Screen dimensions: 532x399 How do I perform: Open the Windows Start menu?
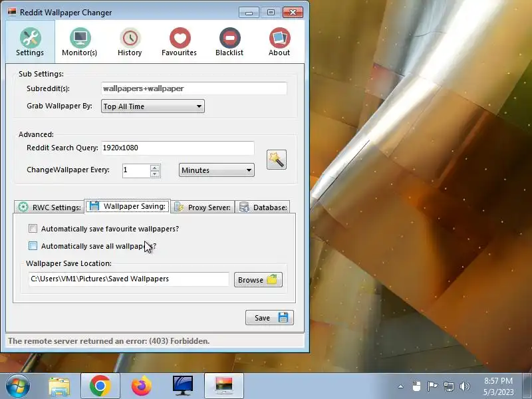click(x=18, y=386)
